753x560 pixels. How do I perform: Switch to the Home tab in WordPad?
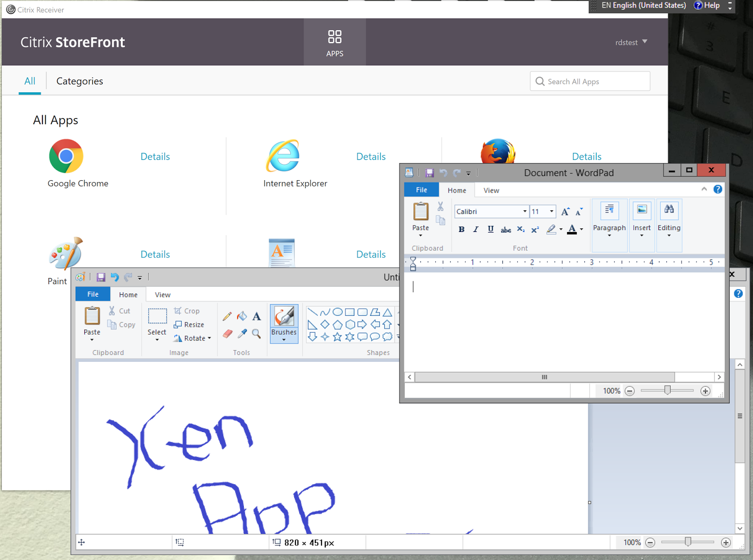457,191
